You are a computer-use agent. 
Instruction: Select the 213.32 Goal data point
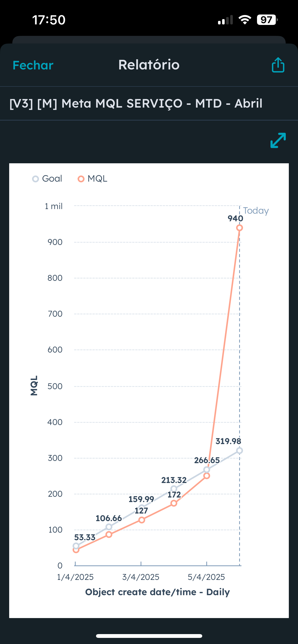coord(174,489)
